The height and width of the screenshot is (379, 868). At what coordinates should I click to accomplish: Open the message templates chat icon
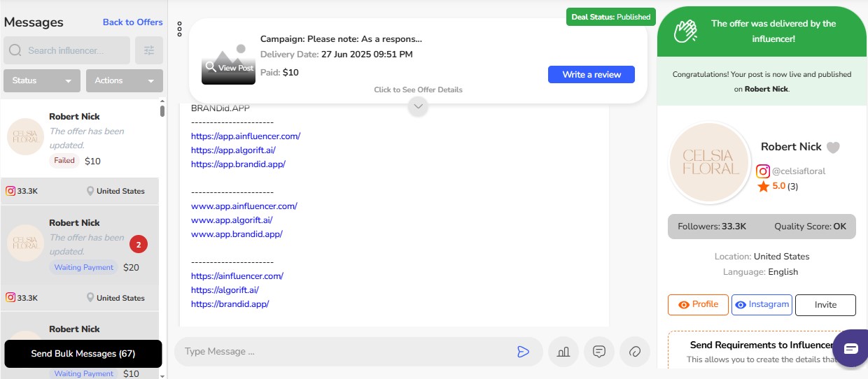599,352
